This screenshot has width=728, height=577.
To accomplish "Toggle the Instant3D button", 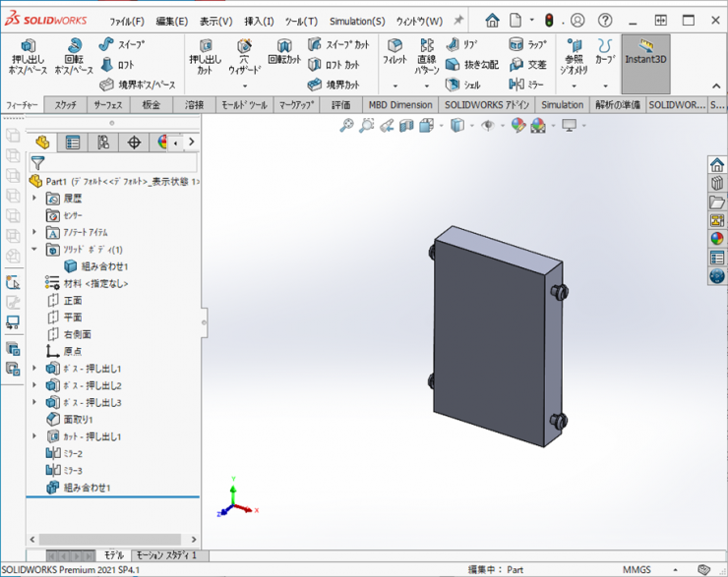I will point(645,52).
